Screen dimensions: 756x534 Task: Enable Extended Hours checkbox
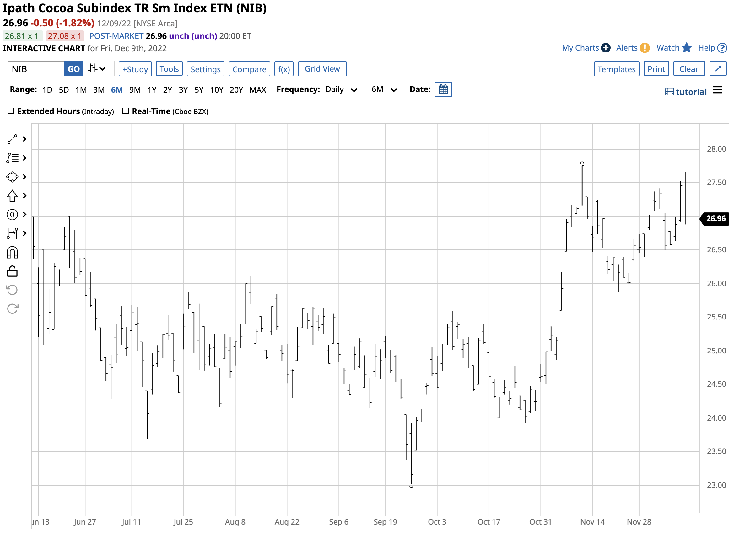[x=11, y=111]
